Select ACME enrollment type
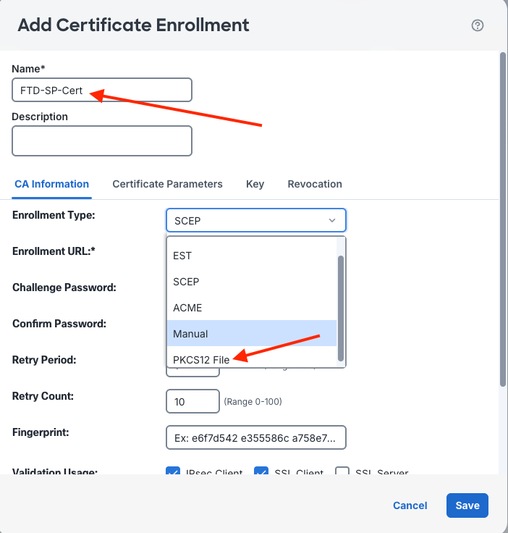This screenshot has width=508, height=533. (252, 308)
